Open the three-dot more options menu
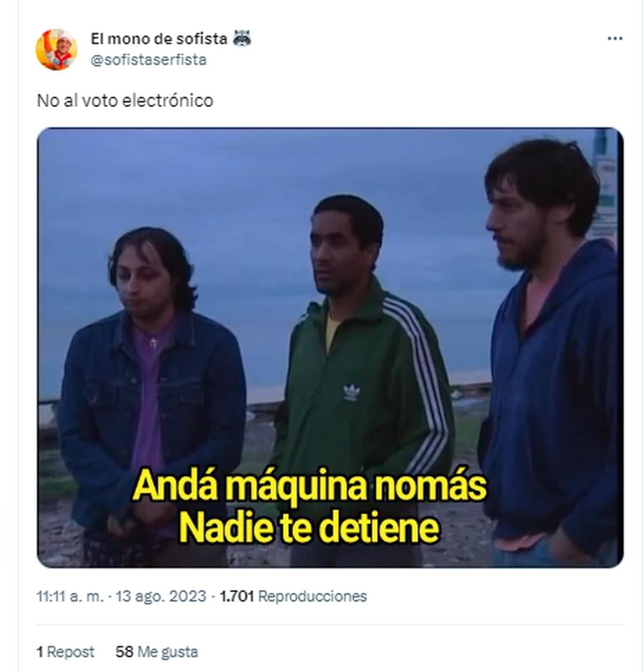The height and width of the screenshot is (672, 644). 614,39
